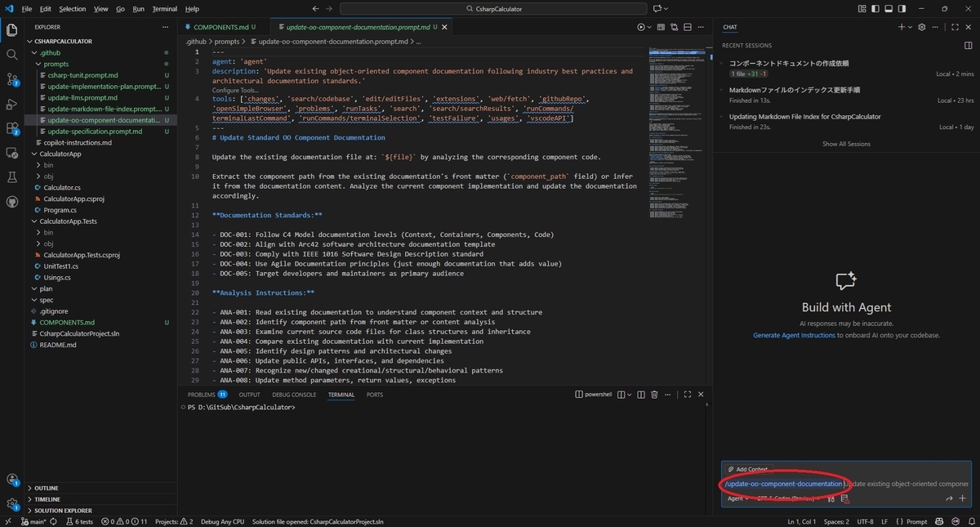Click the CsharpCalculator command center search
The width and height of the screenshot is (980, 527).
pos(492,9)
